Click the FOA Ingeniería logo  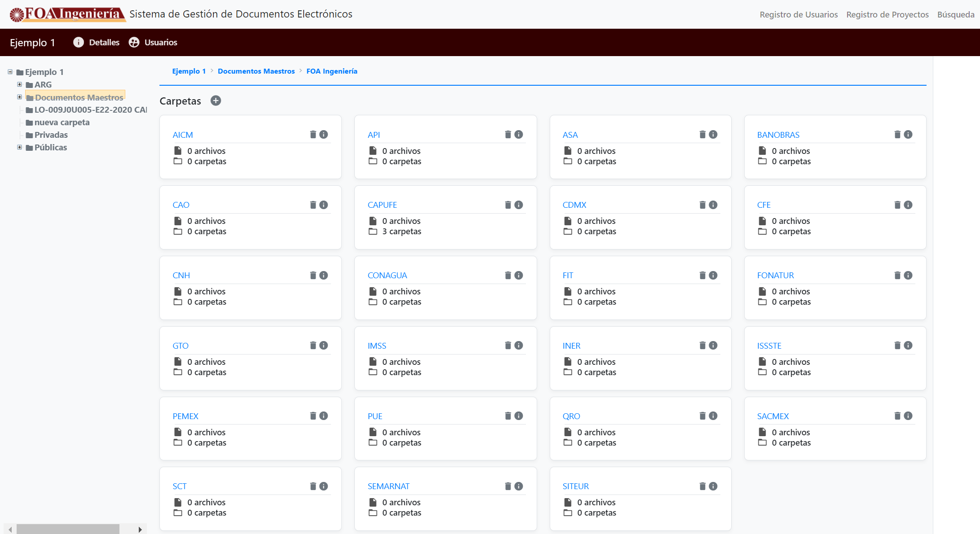click(67, 14)
